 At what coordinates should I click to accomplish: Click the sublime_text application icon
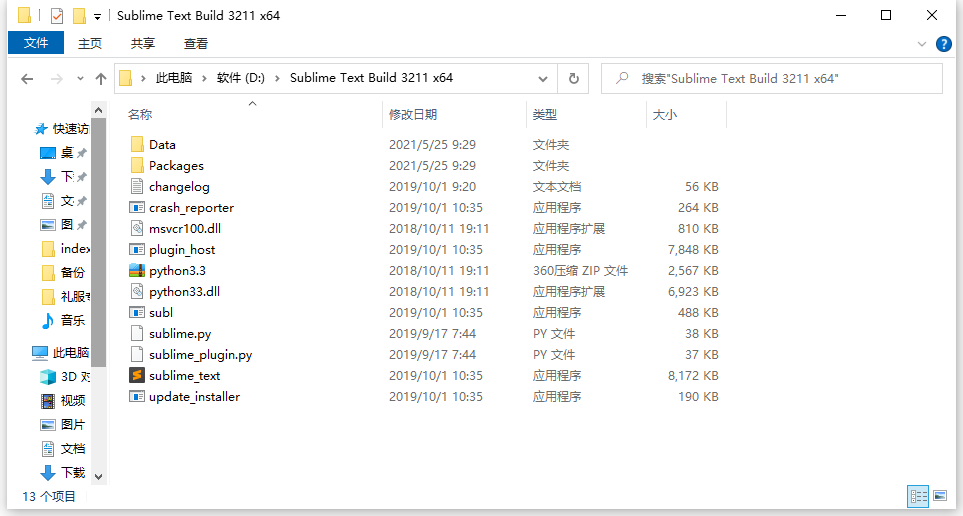coord(137,376)
